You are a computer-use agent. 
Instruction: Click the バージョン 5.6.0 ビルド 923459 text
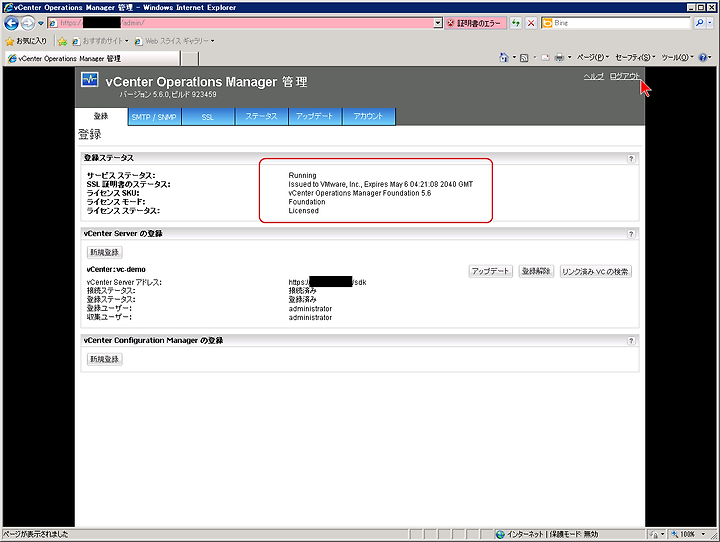point(168,94)
